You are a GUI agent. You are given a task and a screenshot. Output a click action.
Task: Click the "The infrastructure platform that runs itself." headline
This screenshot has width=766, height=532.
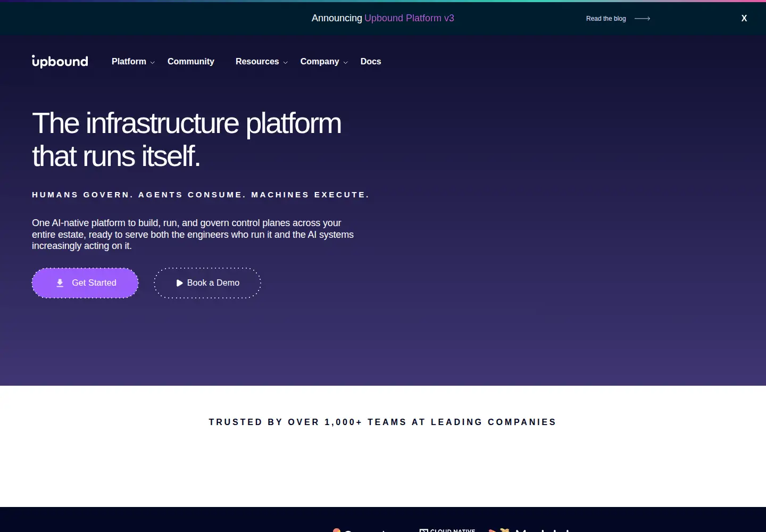[187, 139]
